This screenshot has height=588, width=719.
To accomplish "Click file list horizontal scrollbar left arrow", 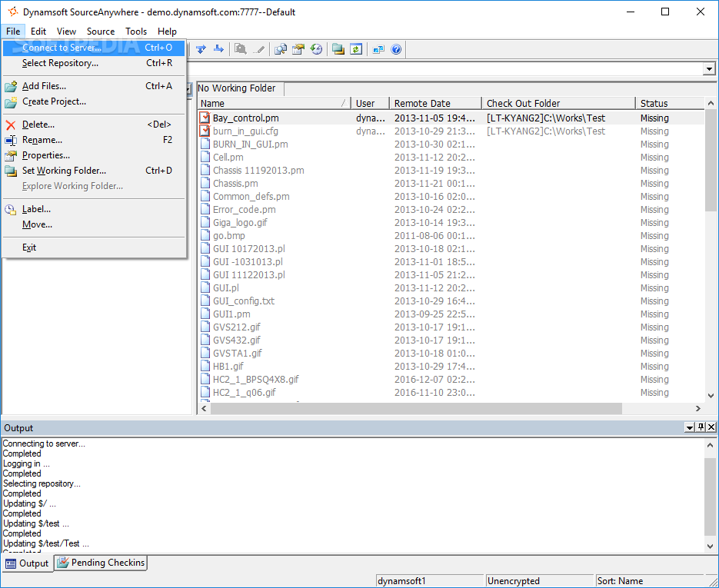I will (x=204, y=408).
